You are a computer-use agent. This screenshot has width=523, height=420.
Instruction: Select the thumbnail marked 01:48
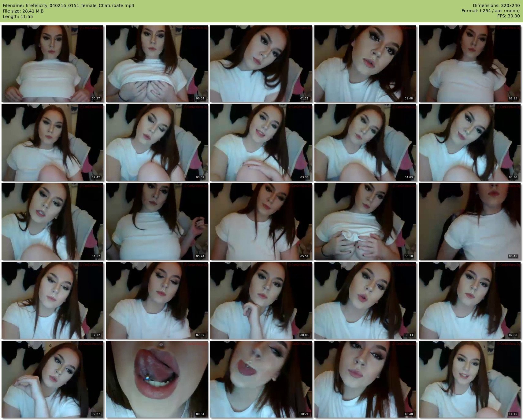coord(365,64)
